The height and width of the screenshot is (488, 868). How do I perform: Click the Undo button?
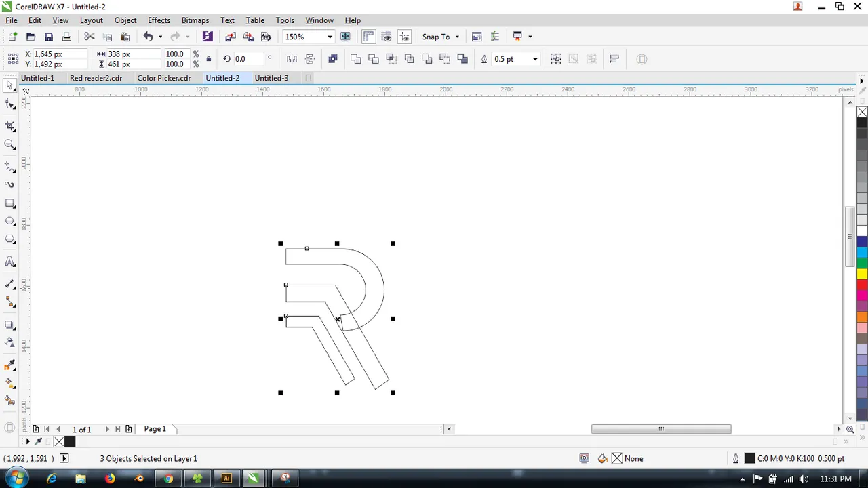148,37
